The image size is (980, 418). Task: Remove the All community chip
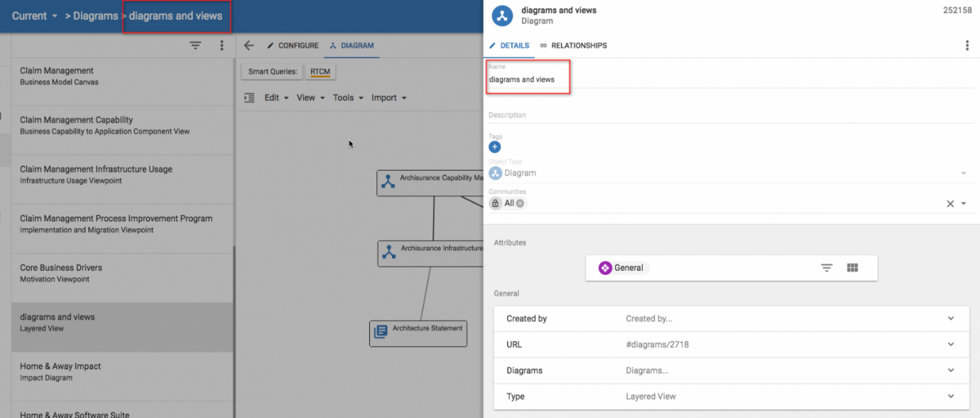click(520, 203)
